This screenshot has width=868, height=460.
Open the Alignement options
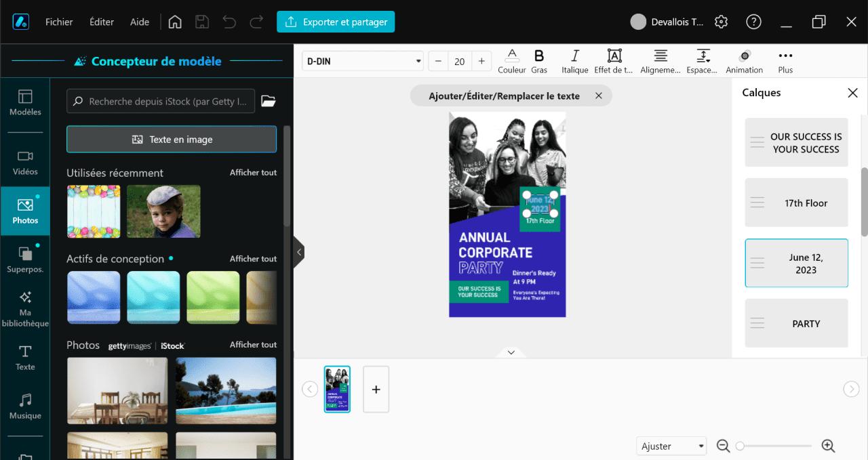click(x=660, y=61)
